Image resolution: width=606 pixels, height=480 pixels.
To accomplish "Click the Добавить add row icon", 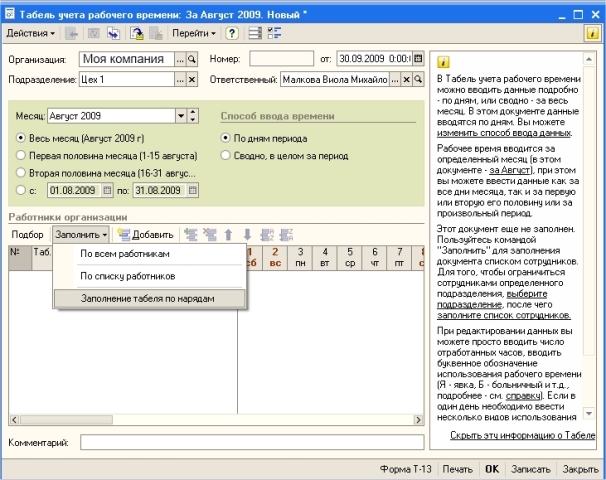I will [124, 235].
